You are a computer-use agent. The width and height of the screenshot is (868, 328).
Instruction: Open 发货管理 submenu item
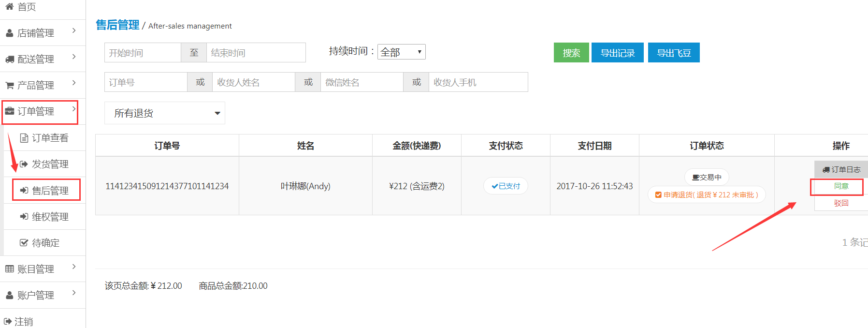[50, 164]
